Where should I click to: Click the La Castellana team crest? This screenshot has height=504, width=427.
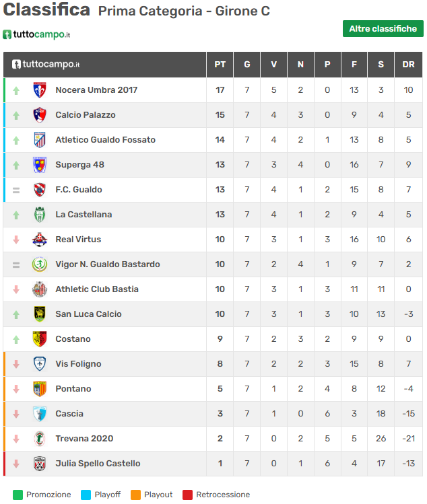[x=40, y=215]
